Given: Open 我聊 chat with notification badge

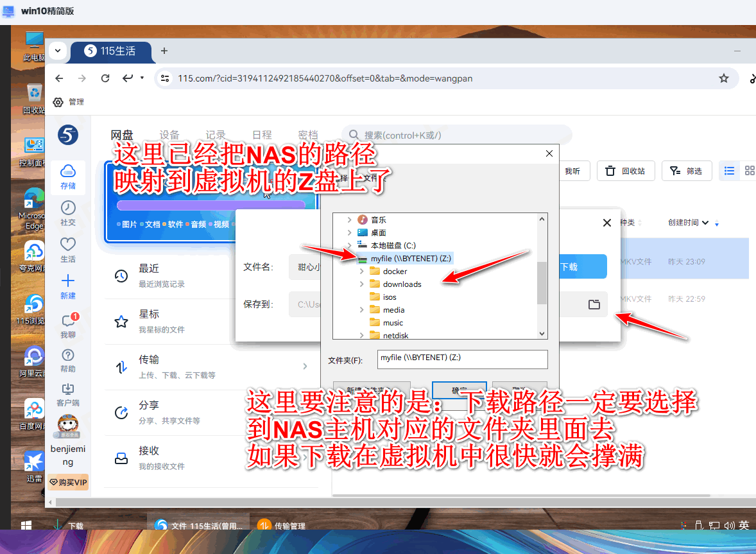Looking at the screenshot, I should coord(68,325).
